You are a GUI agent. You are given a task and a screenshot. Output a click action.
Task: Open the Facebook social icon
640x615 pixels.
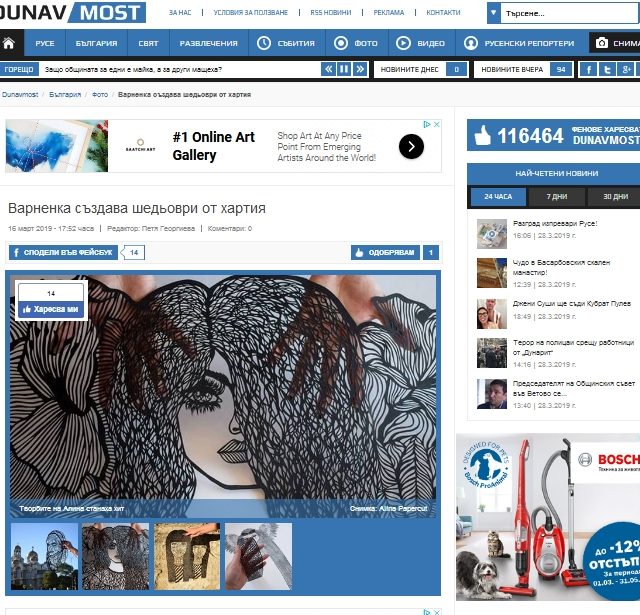click(589, 69)
